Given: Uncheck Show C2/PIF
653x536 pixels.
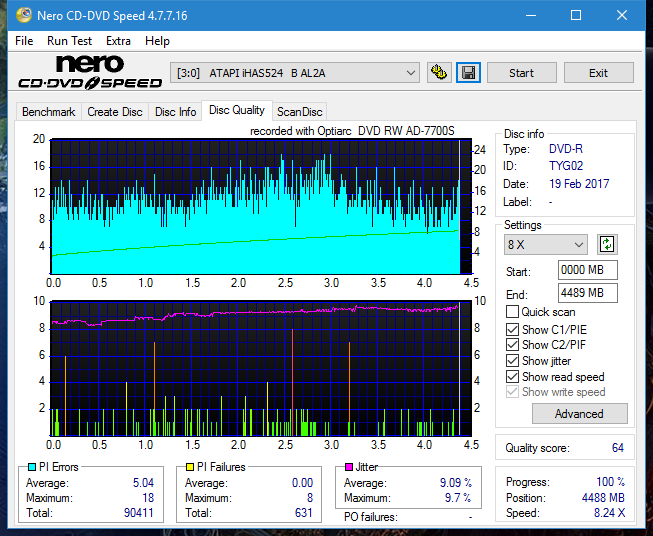Looking at the screenshot, I should click(512, 345).
